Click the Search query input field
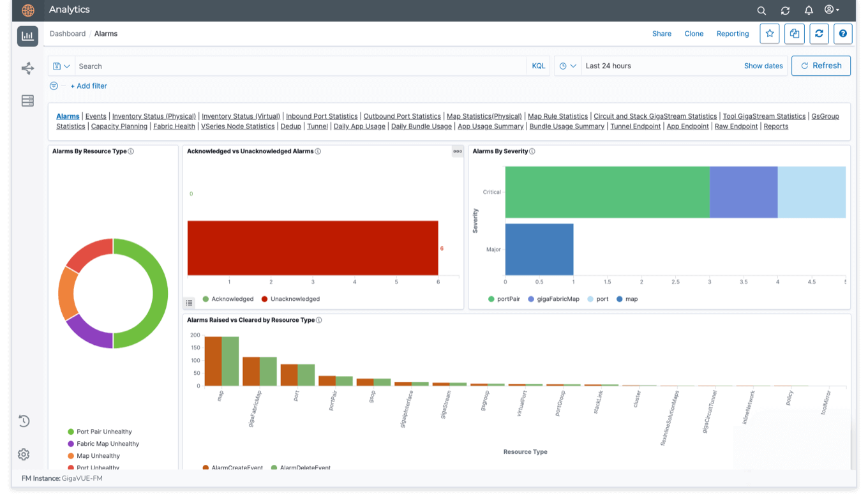This screenshot has height=498, width=868. point(301,66)
